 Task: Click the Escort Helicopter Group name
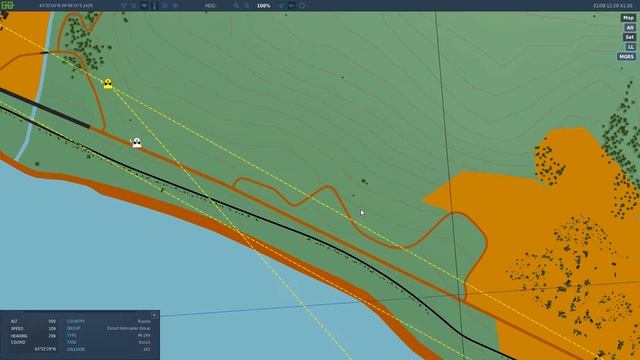[129, 328]
